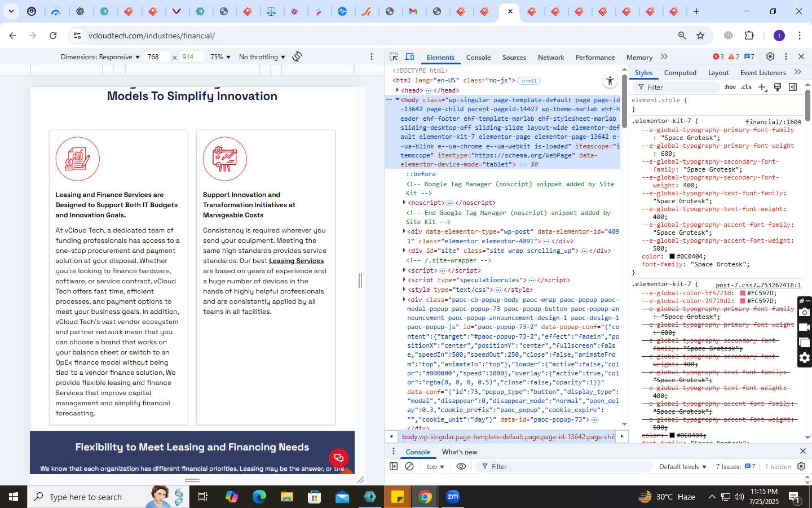Open console drawer three-dot menu
812x508 pixels.
[394, 451]
